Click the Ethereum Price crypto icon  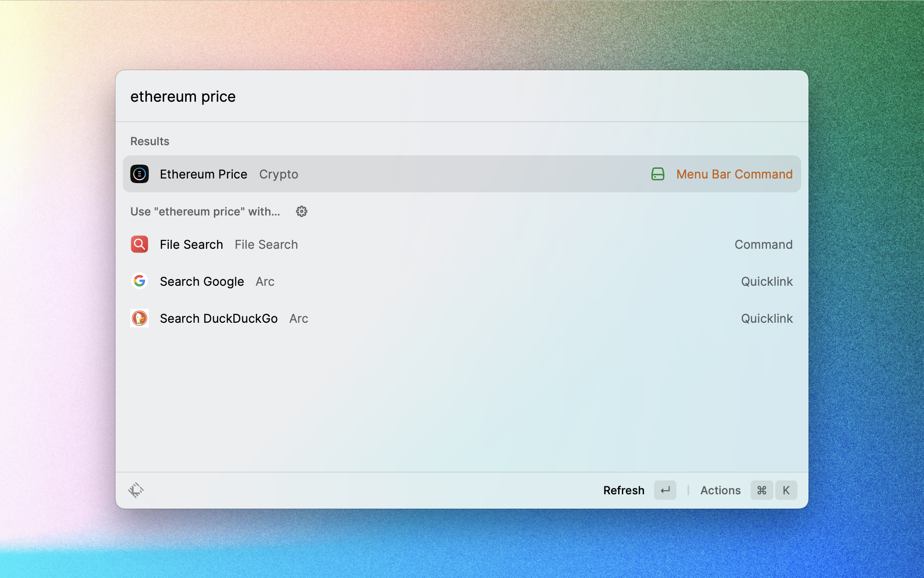(x=140, y=174)
